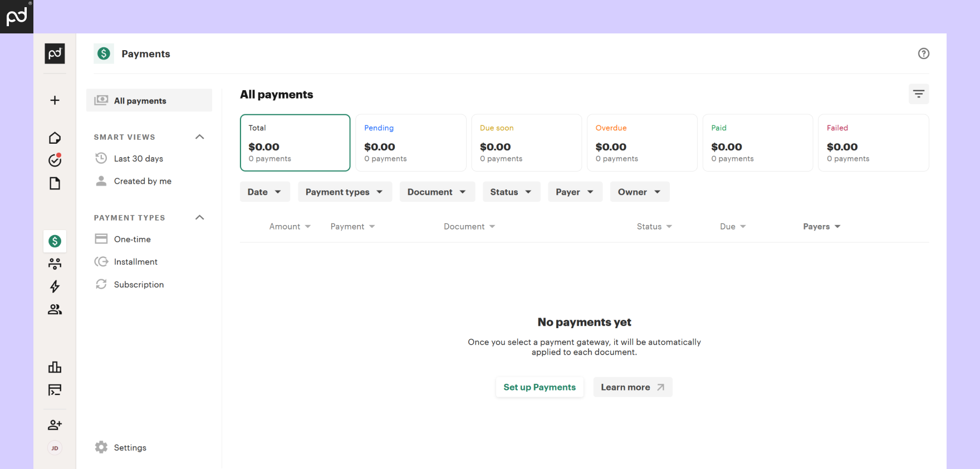The width and height of the screenshot is (980, 469).
Task: Collapse the Payment Types section
Action: point(200,218)
